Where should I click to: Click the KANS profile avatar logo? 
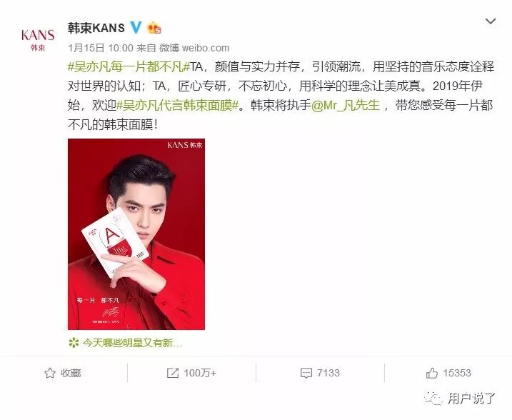click(x=38, y=39)
